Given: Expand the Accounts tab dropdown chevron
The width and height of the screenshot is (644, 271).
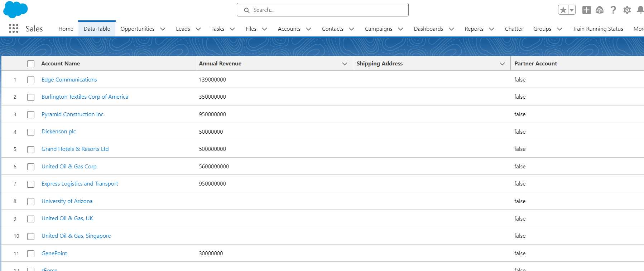Looking at the screenshot, I should click(308, 29).
